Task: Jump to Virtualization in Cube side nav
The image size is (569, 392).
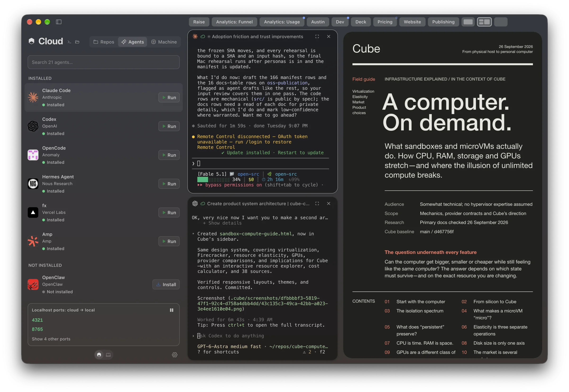Action: (x=363, y=91)
